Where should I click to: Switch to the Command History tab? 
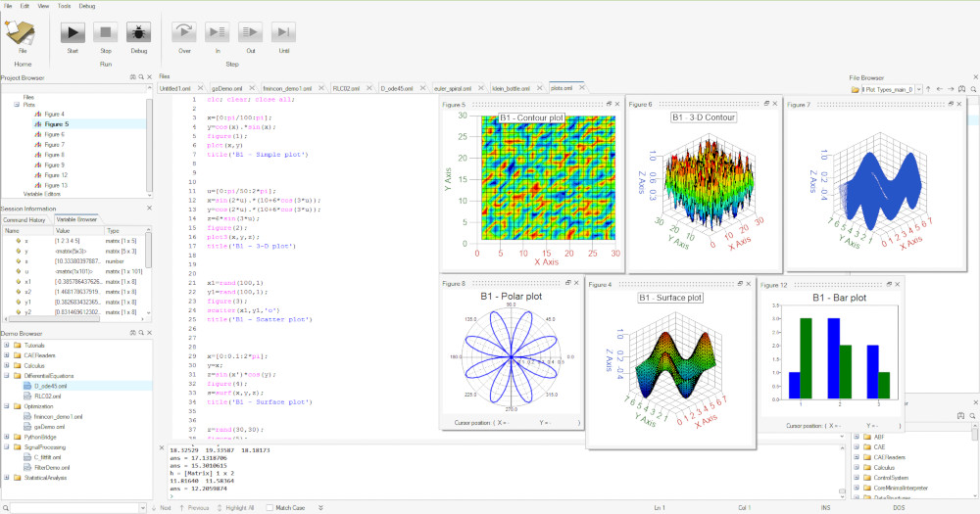pyautogui.click(x=24, y=219)
